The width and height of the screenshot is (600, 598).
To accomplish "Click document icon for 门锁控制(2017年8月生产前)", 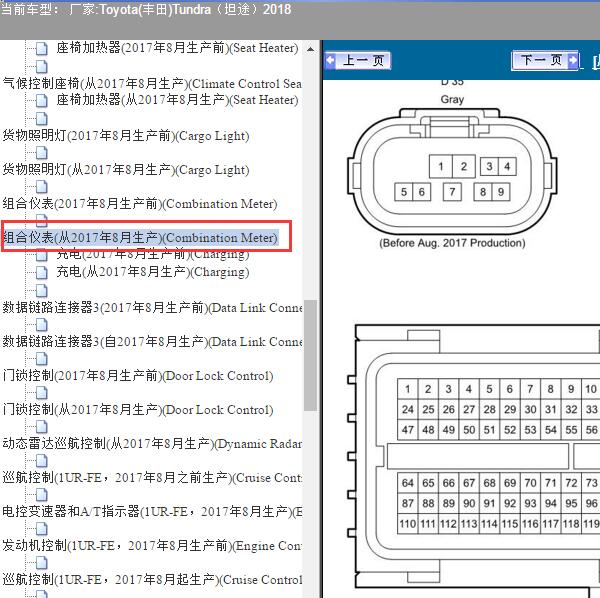I will (41, 359).
